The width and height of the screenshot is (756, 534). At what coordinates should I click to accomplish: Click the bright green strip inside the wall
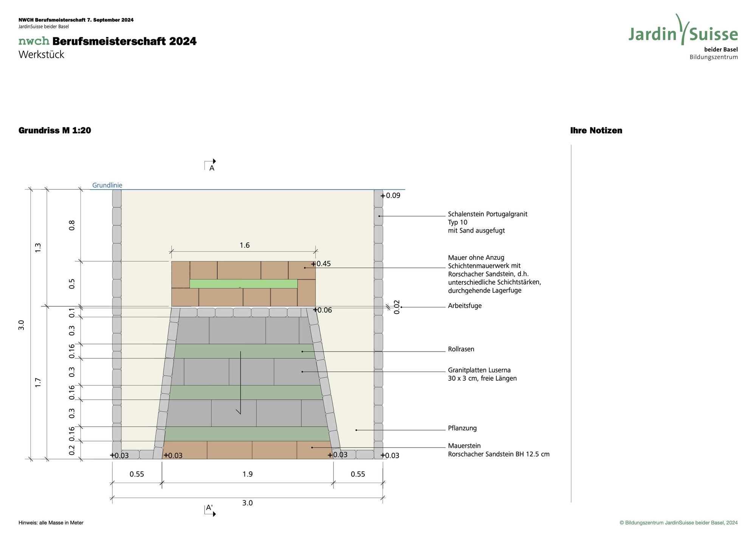[x=243, y=284]
